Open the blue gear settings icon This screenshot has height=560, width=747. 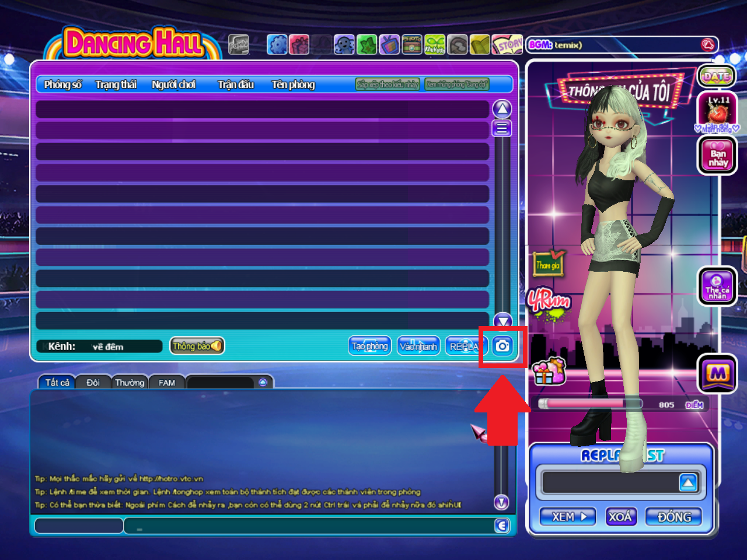(277, 44)
